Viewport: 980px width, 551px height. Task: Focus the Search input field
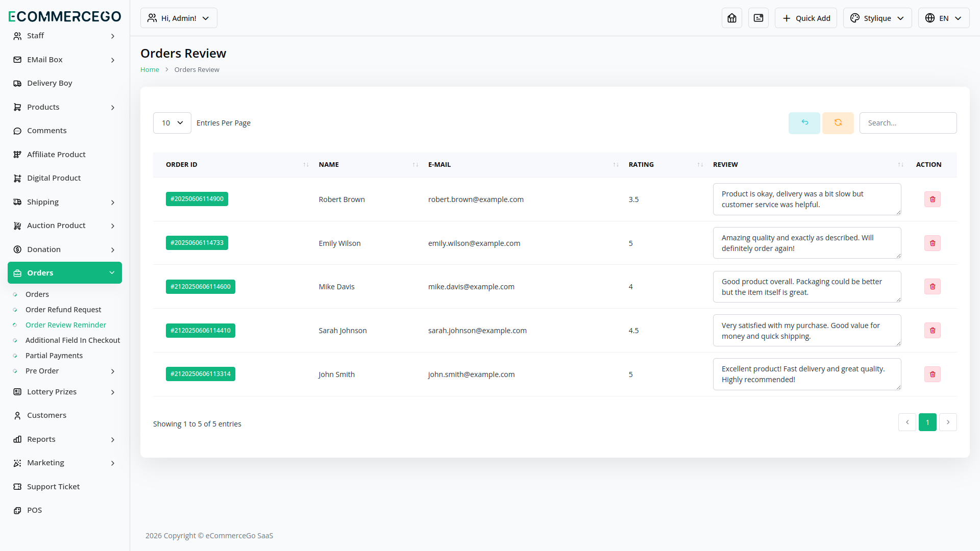[x=908, y=123]
